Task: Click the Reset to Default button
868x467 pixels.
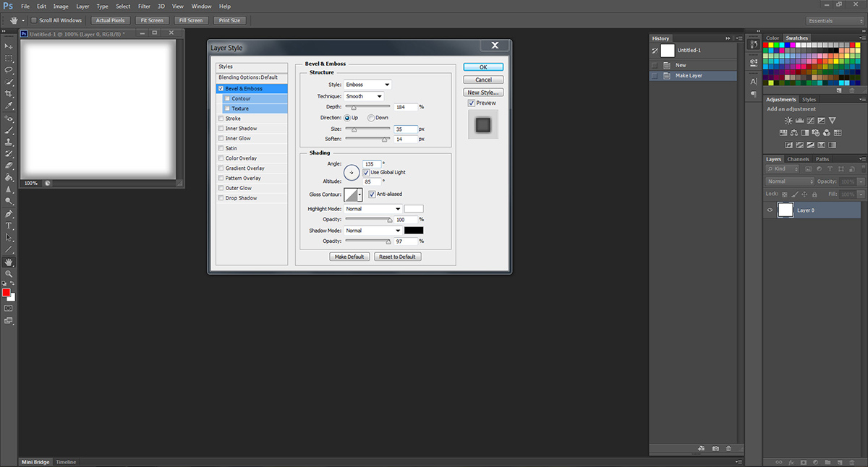Action: click(397, 257)
